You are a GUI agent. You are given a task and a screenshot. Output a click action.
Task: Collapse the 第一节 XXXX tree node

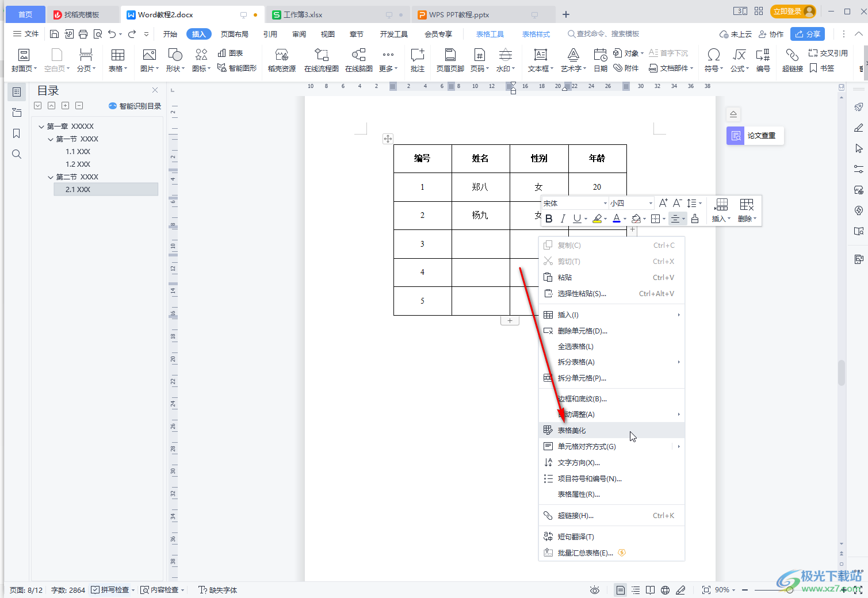coord(51,139)
